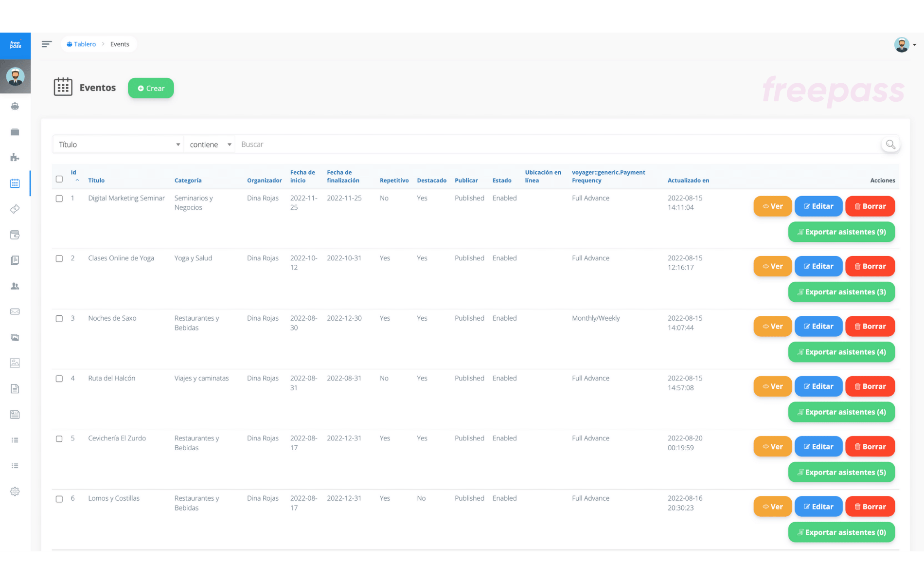Toggle the select-all checkbox in table header
The height and width of the screenshot is (584, 924).
tap(59, 179)
